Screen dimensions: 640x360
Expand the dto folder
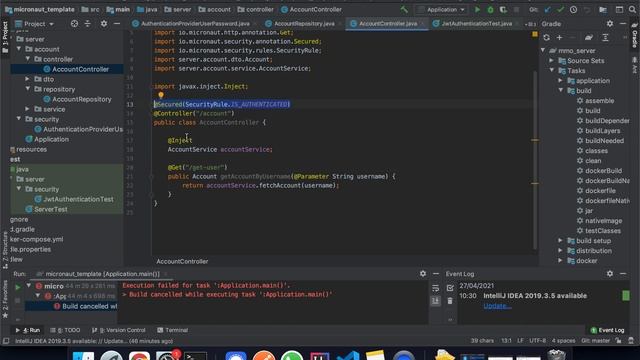point(28,79)
